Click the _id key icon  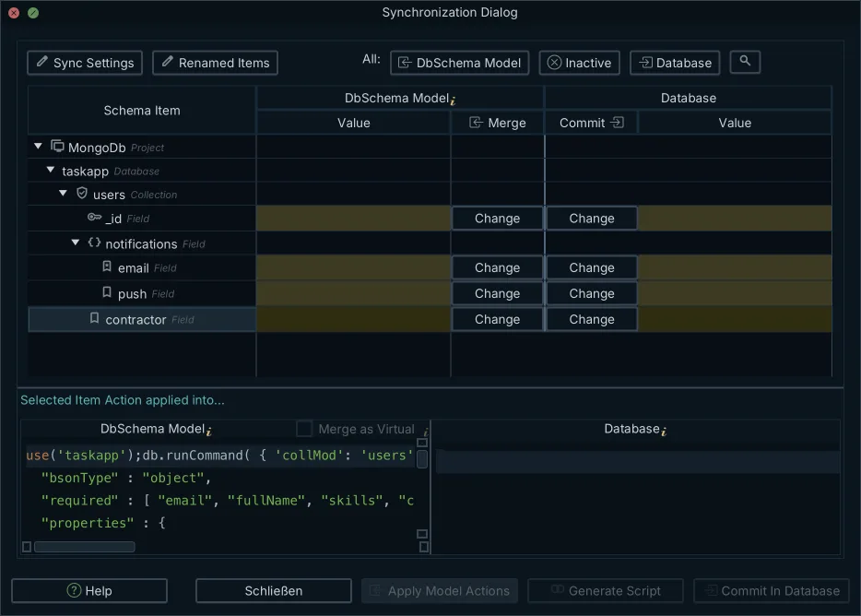[x=94, y=217]
